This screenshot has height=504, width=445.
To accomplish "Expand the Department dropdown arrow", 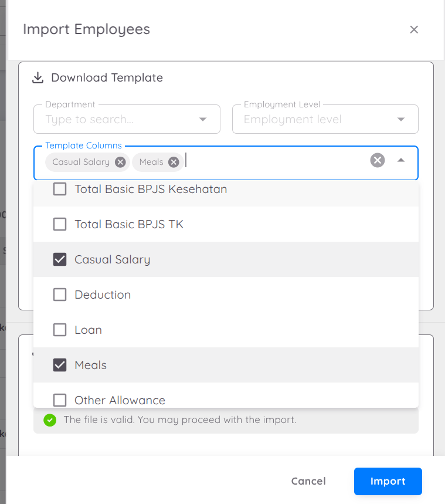I will click(x=203, y=120).
